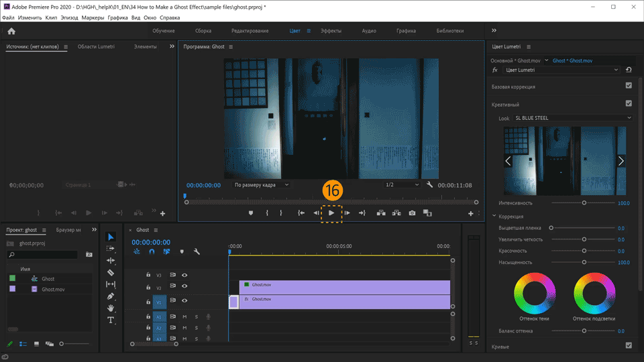Screen dimensions: 644x362
Task: Click the Intensity slider handle
Action: click(x=584, y=202)
